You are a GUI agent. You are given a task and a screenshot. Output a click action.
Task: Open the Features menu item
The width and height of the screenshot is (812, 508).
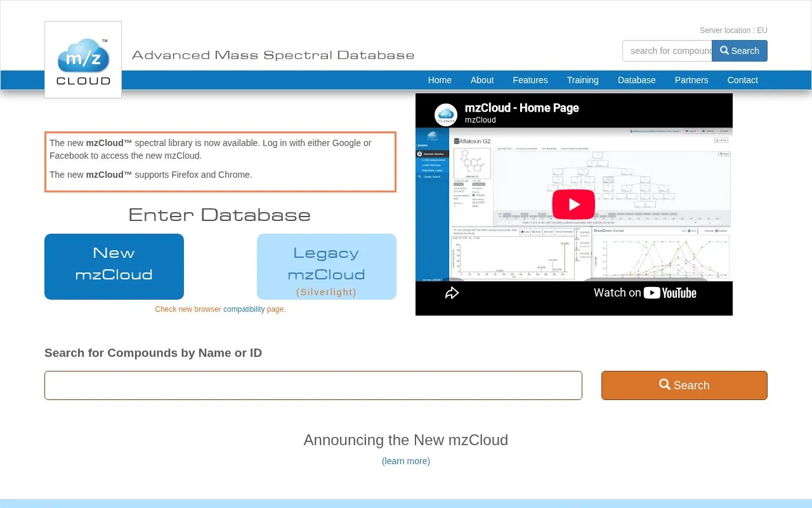point(530,80)
